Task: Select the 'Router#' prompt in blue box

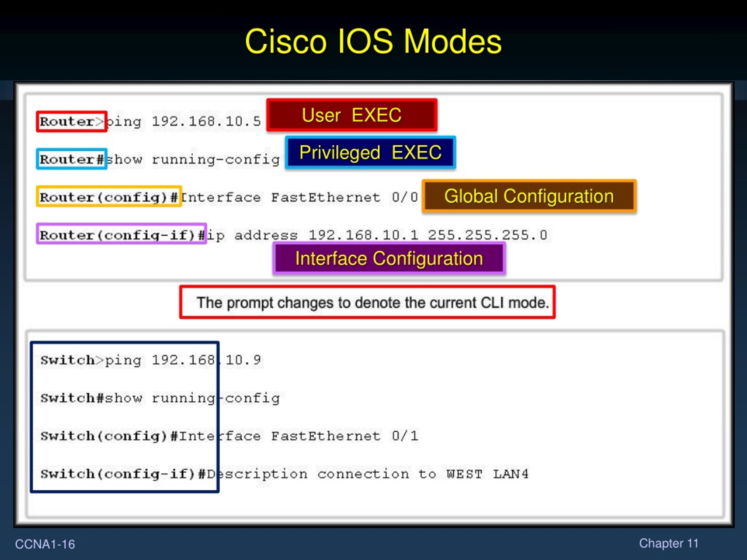Action: click(x=71, y=159)
